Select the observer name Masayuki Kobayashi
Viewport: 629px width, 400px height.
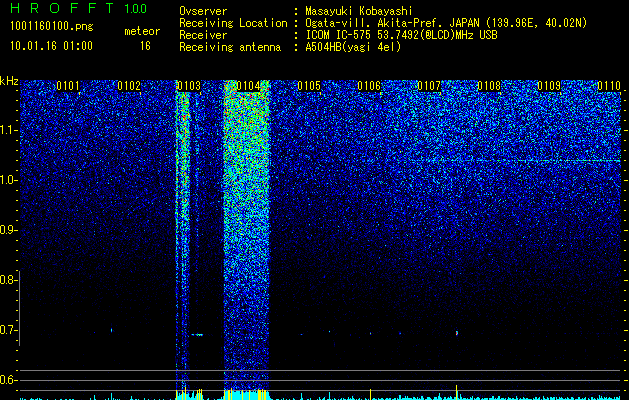(x=359, y=12)
